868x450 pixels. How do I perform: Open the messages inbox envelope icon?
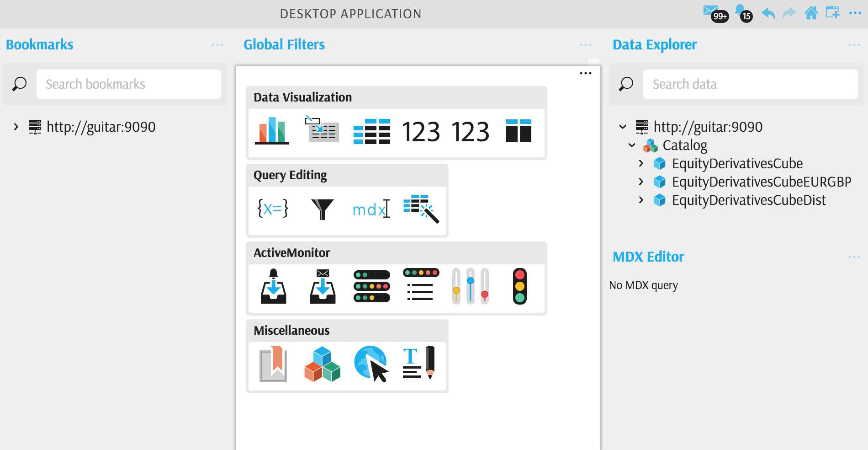click(x=323, y=286)
